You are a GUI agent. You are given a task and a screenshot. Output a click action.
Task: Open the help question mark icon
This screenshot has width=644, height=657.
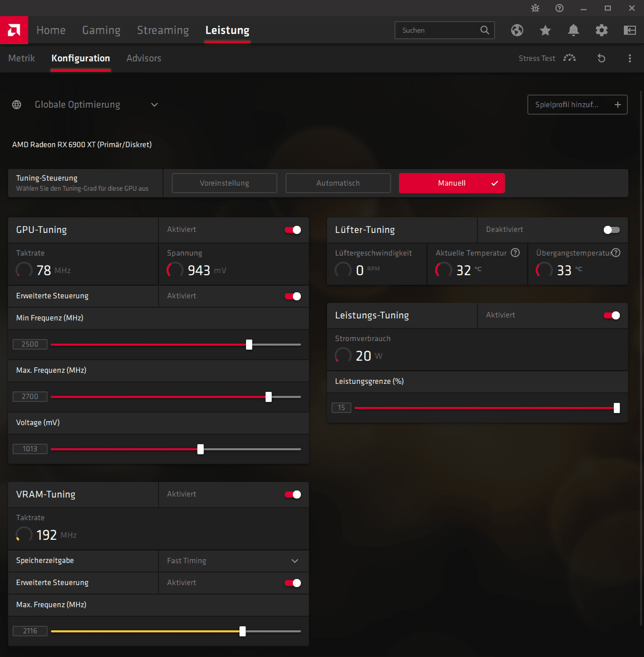(559, 8)
